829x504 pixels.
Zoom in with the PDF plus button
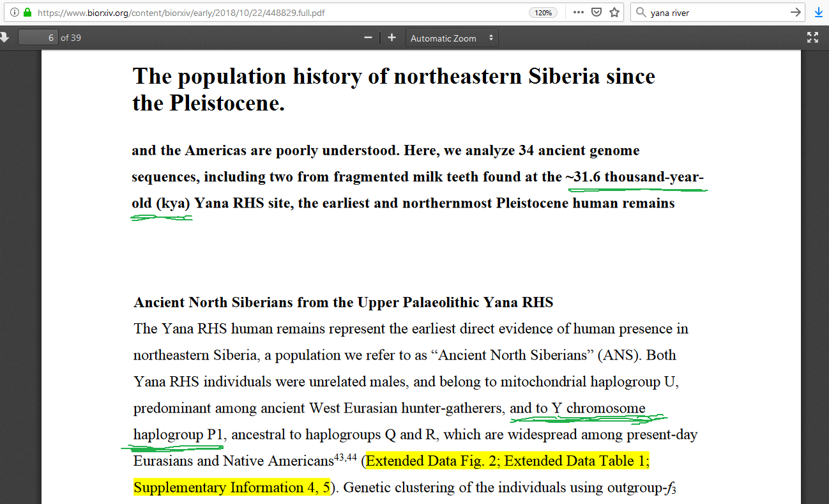click(392, 38)
